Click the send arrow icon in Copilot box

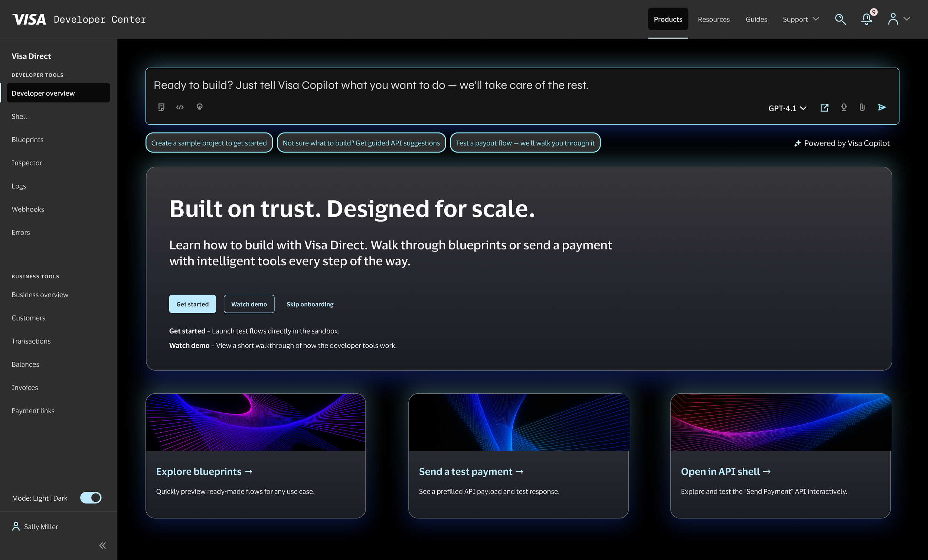pos(881,108)
